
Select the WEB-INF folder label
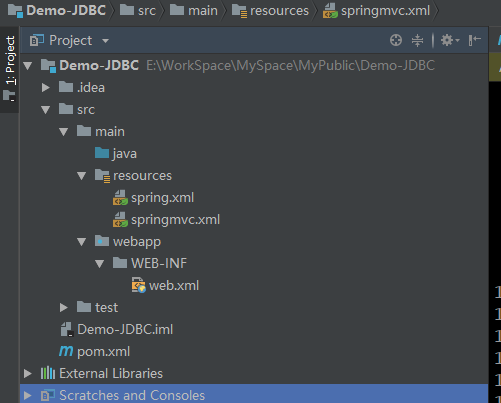[x=159, y=263]
